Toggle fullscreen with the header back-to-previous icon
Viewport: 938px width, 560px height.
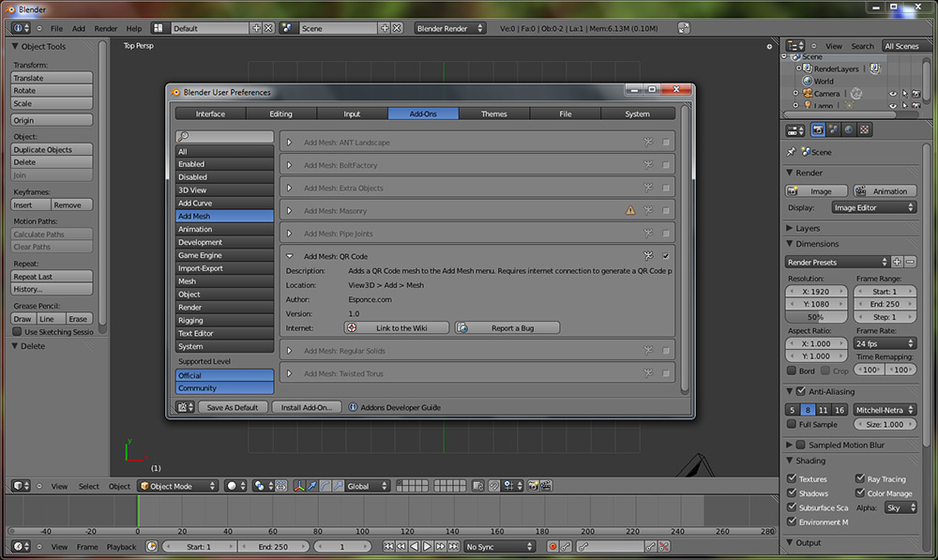[x=684, y=28]
